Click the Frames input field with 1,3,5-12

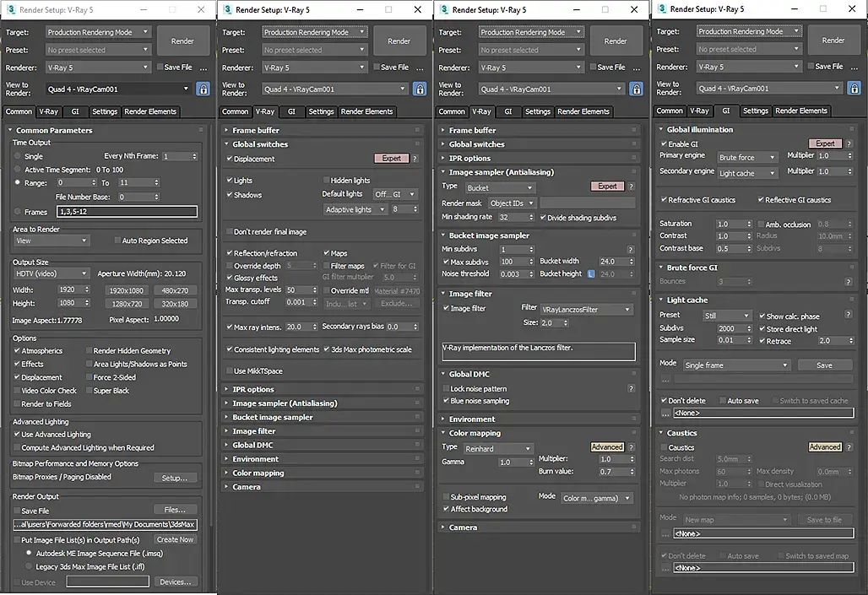click(x=127, y=212)
